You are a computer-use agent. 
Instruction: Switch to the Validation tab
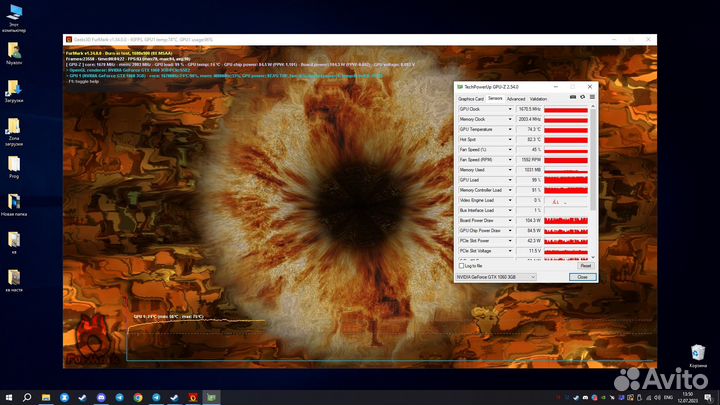tap(538, 99)
